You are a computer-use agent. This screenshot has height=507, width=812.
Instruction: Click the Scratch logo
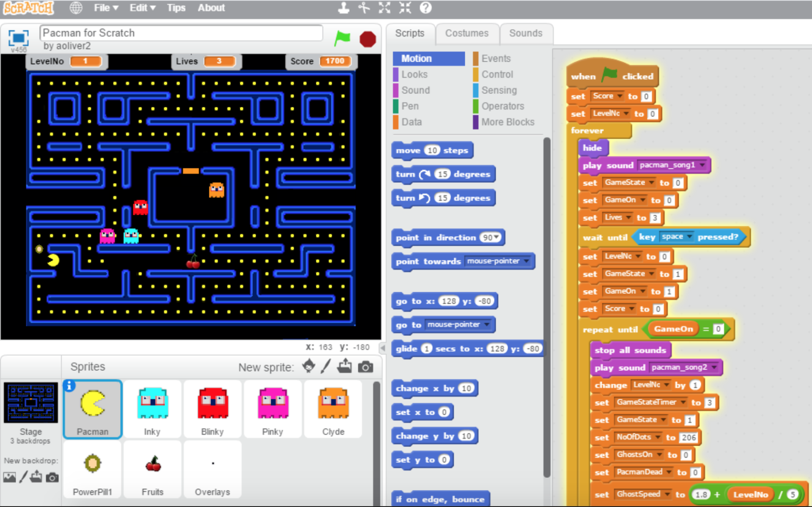click(29, 8)
